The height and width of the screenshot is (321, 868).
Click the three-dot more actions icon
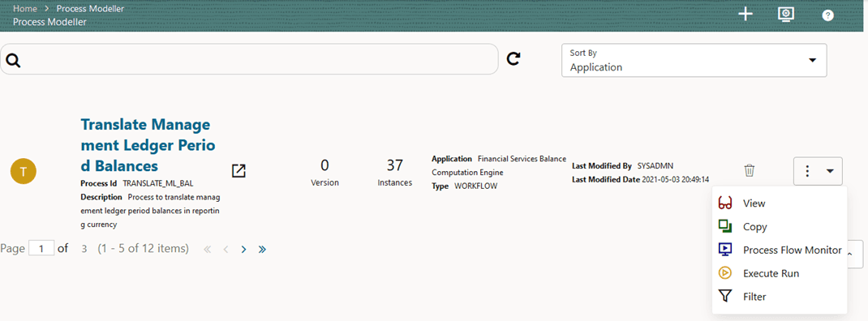808,172
